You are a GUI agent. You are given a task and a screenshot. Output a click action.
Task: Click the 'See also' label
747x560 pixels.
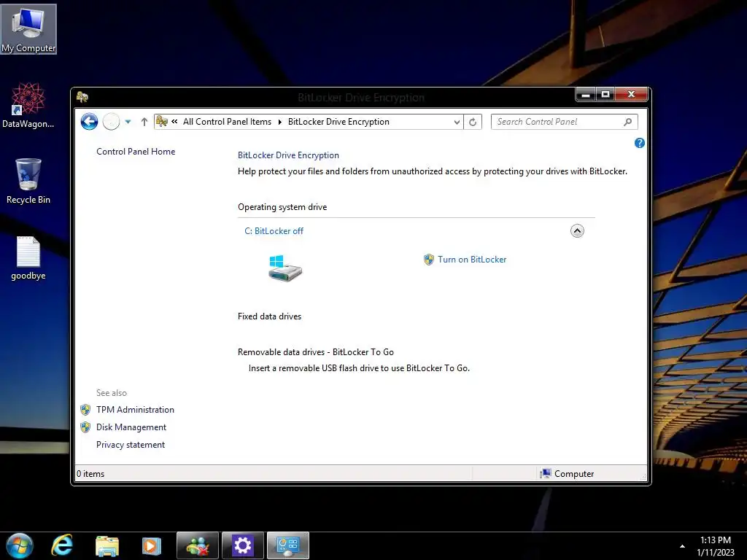point(112,393)
